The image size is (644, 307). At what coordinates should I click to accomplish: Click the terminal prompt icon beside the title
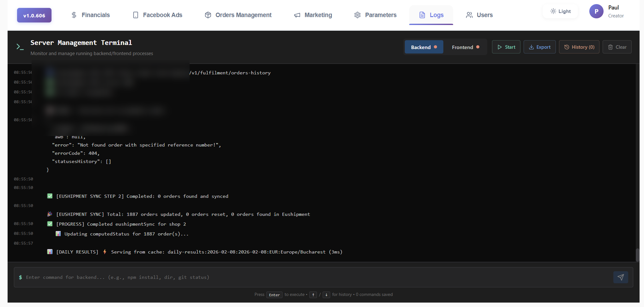click(x=20, y=47)
